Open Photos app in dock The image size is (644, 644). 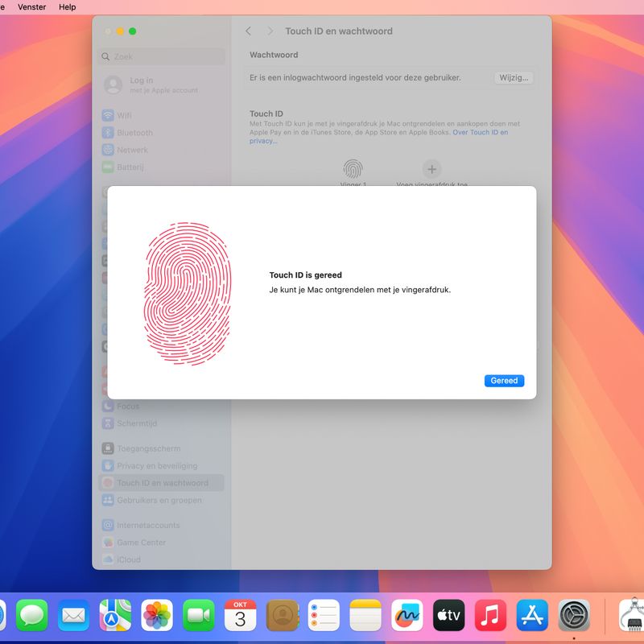[157, 616]
